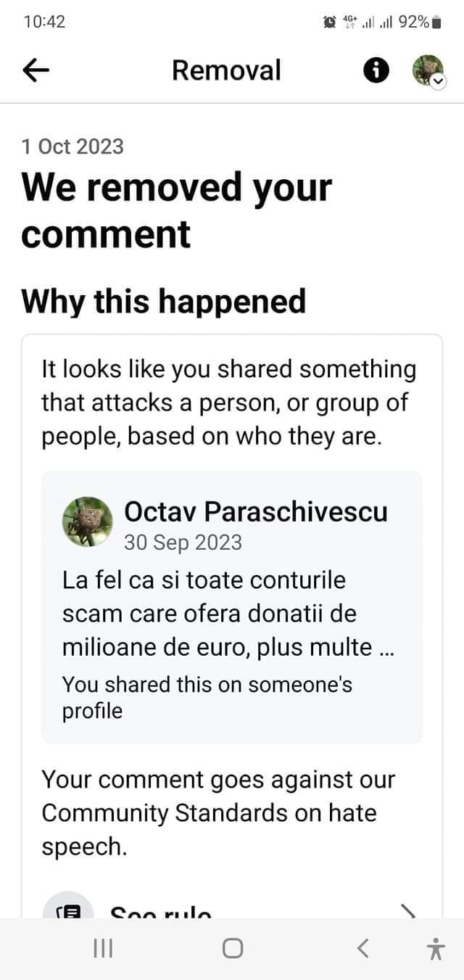Tap the info icon in the Removal header
Viewport: 464px width, 980px height.
point(376,70)
